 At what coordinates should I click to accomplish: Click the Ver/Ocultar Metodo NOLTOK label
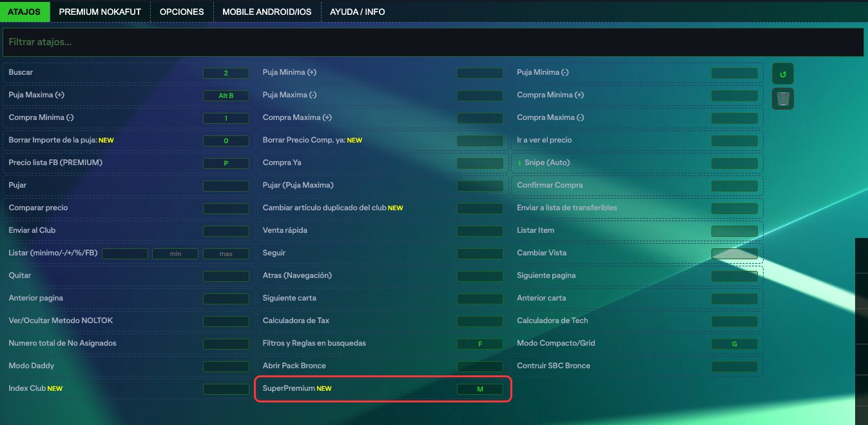coord(61,321)
